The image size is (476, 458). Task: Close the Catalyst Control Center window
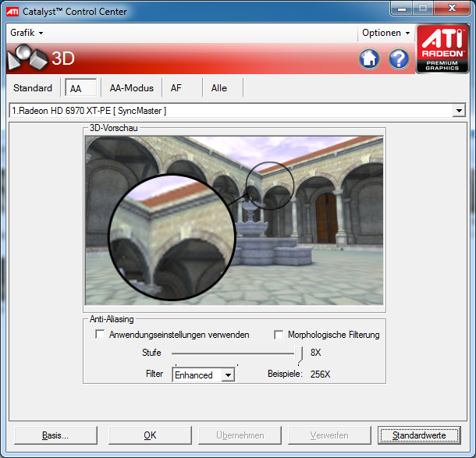click(x=452, y=9)
